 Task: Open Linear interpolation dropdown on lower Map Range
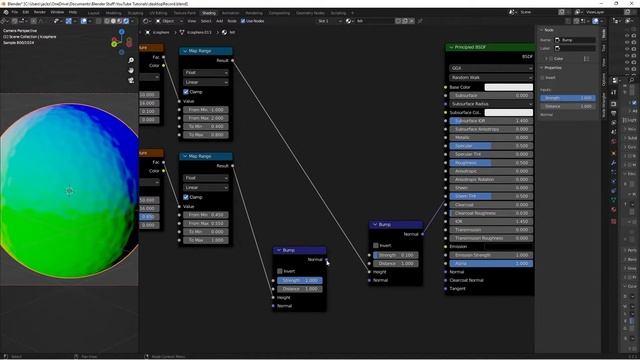click(206, 187)
